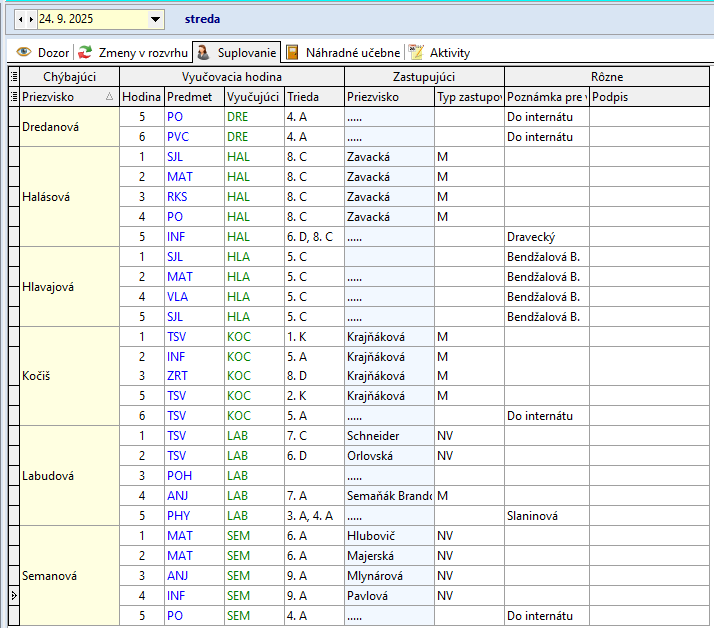Click the grid icon left of Chýbajúci header
This screenshot has height=628, width=714.
(x=13, y=77)
